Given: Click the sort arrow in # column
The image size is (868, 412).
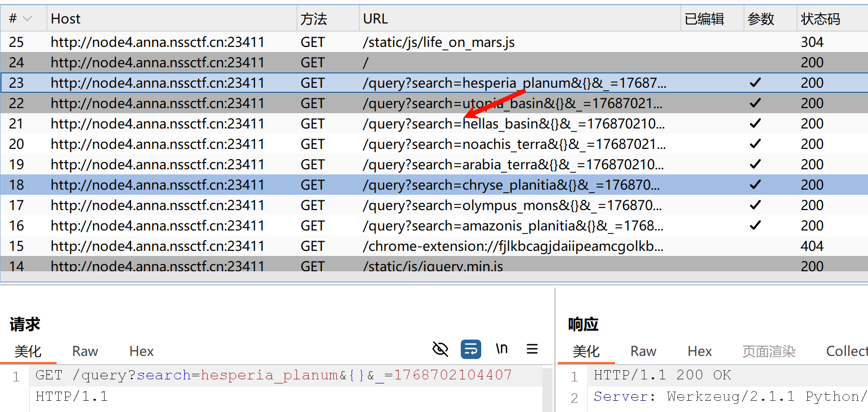Looking at the screenshot, I should [x=28, y=19].
